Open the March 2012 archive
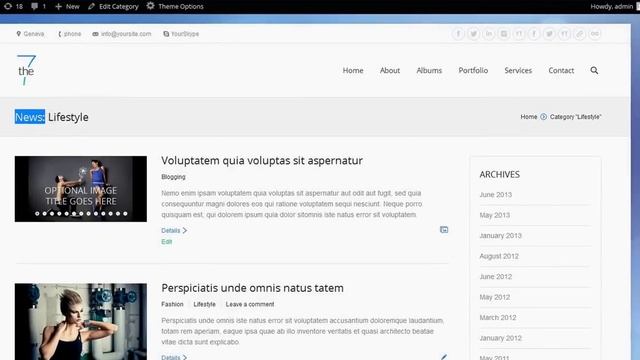 tap(498, 317)
